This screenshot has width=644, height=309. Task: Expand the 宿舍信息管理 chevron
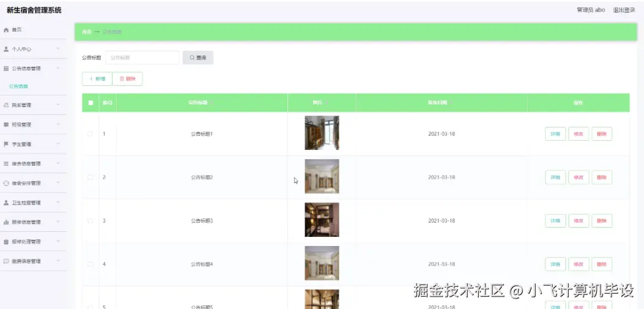point(58,163)
